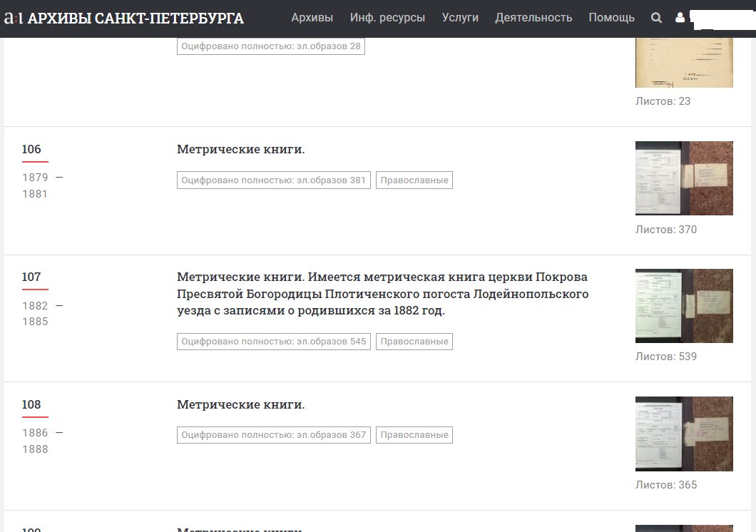The width and height of the screenshot is (756, 532).
Task: Open Метрические книги title of record 108
Action: (x=240, y=405)
